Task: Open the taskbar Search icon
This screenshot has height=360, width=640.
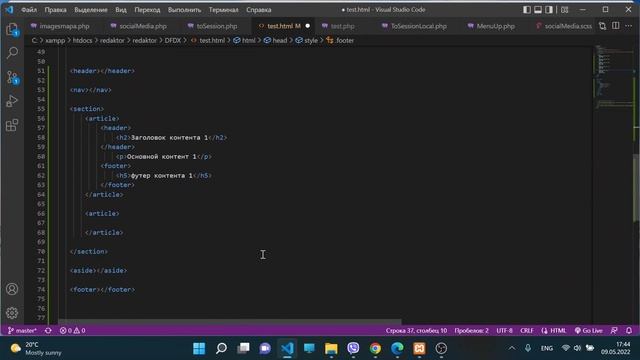Action: [221, 348]
